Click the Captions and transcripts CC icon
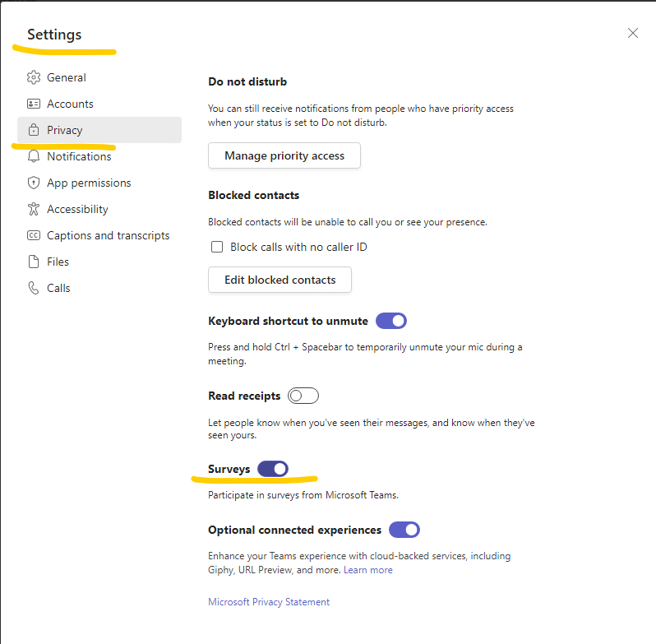The image size is (656, 644). click(34, 235)
